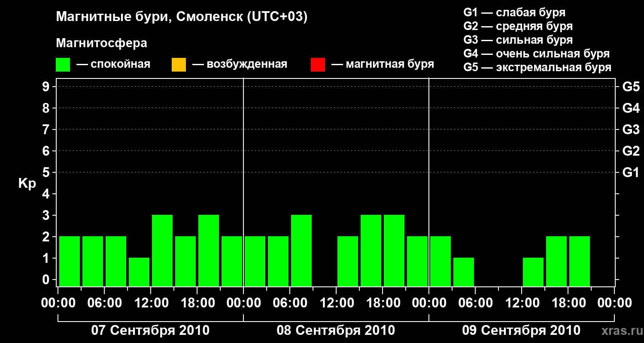Screen dimensions: 644x343
Task: Click the Kp 1 bar at 12:00 on 09 September
Action: [533, 272]
